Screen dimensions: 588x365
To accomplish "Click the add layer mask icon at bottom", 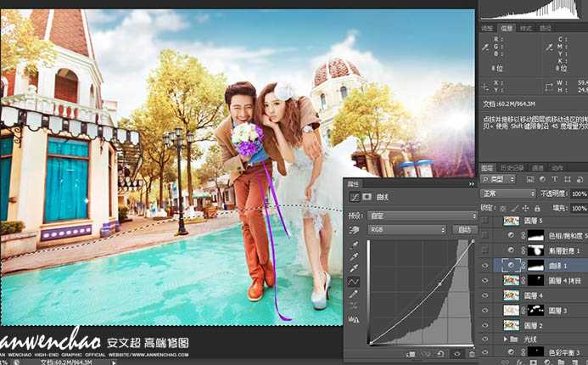I will 533,362.
